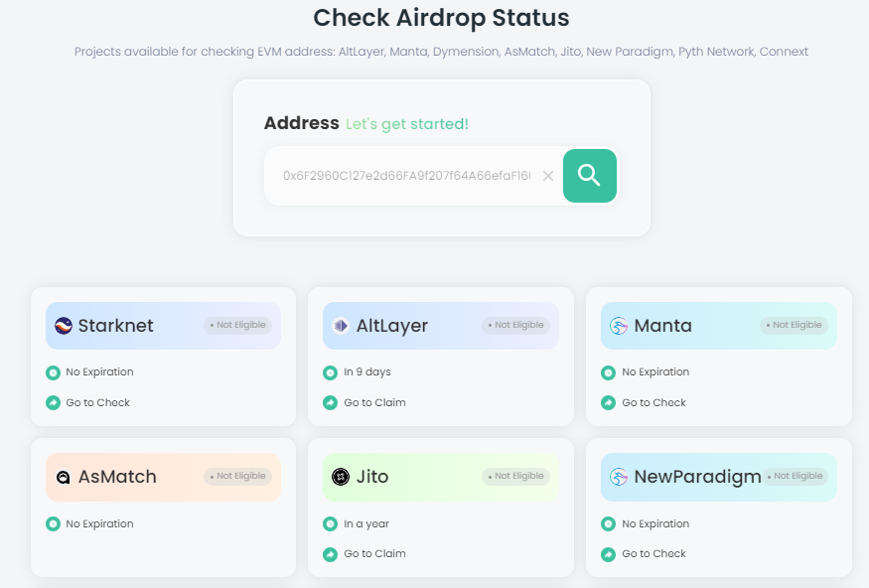Viewport: 869px width, 588px height.
Task: Click the Not Eligible badge on Manta
Action: click(795, 326)
